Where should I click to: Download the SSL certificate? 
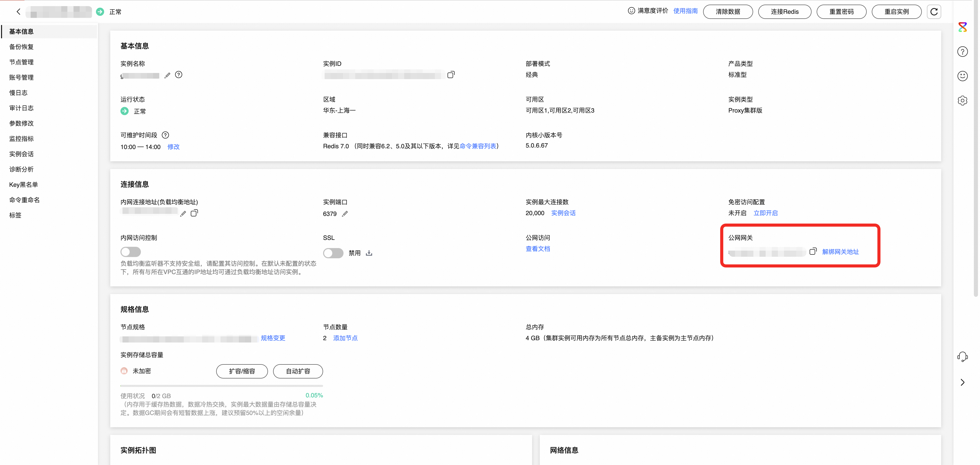click(369, 253)
